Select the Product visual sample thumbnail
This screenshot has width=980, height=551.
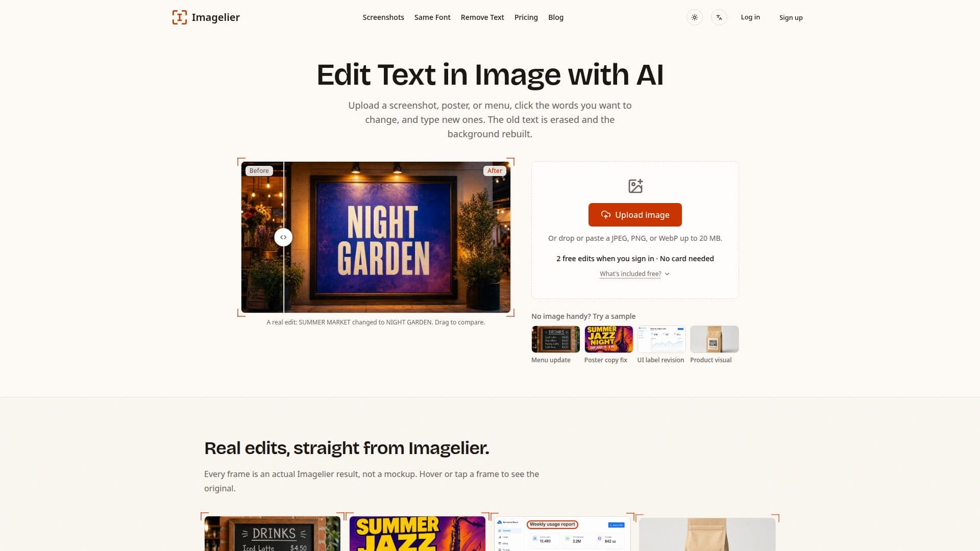click(714, 339)
